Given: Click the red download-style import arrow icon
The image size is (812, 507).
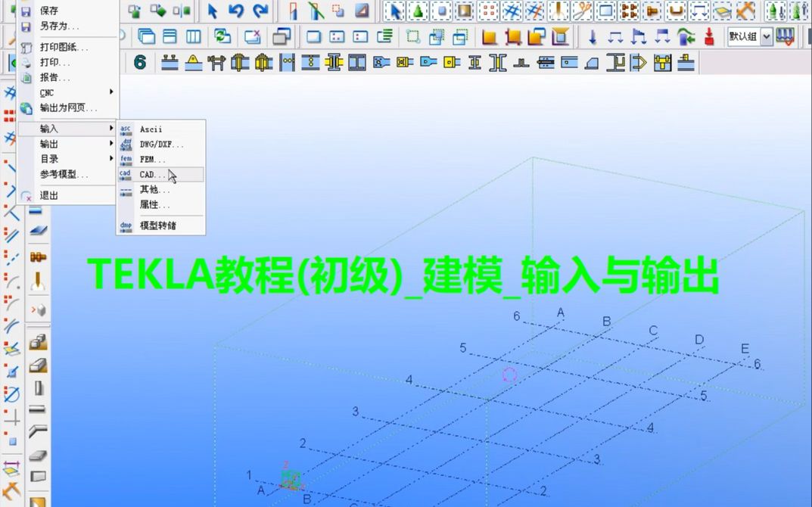Looking at the screenshot, I should (709, 36).
